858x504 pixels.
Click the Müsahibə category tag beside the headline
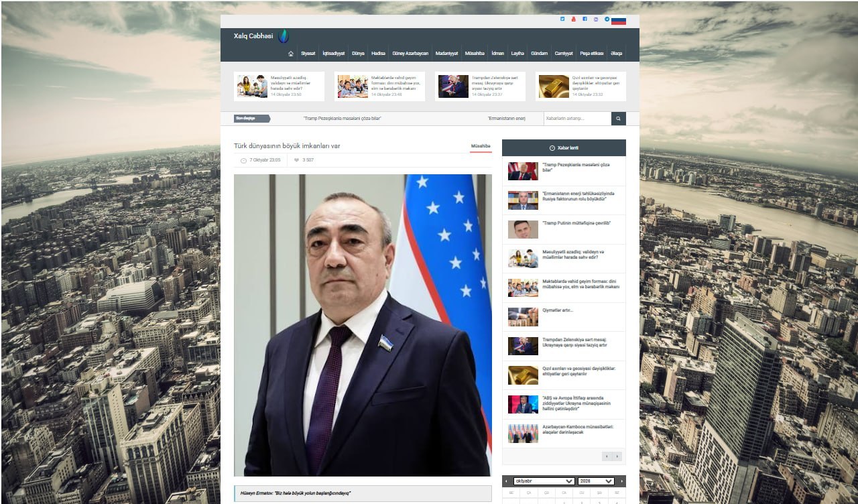481,146
